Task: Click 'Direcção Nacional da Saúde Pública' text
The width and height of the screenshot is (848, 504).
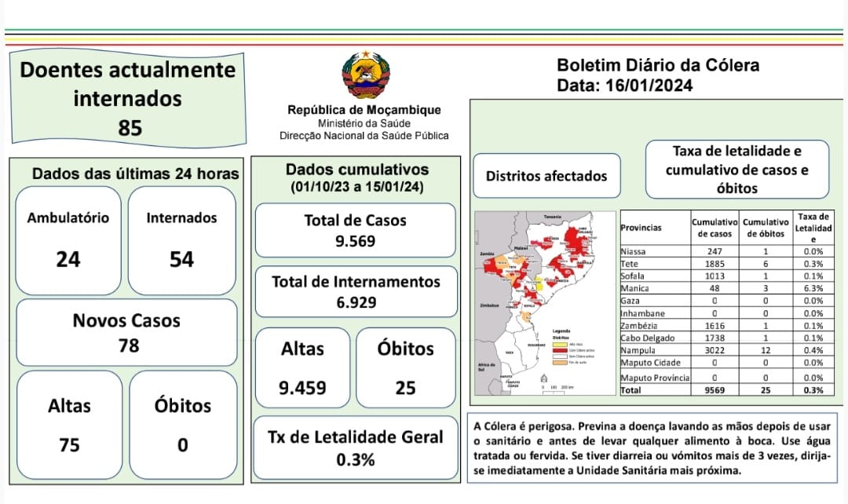Action: pyautogui.click(x=364, y=136)
